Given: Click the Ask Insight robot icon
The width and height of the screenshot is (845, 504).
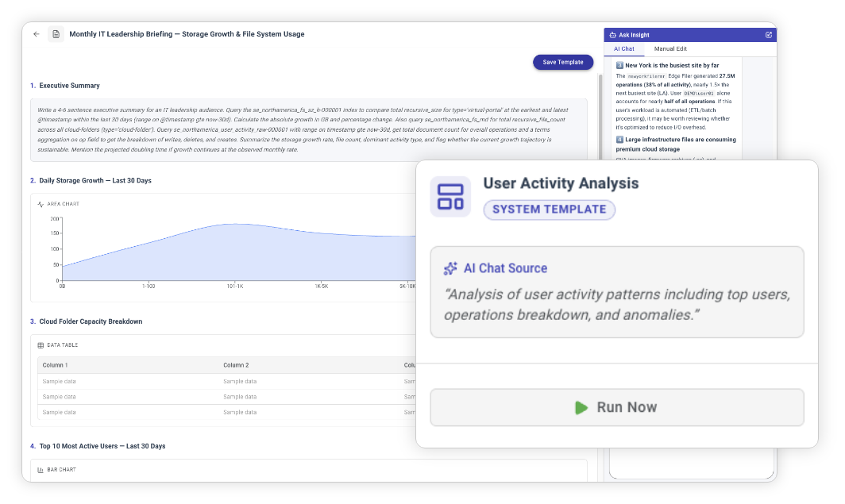Looking at the screenshot, I should coord(612,35).
